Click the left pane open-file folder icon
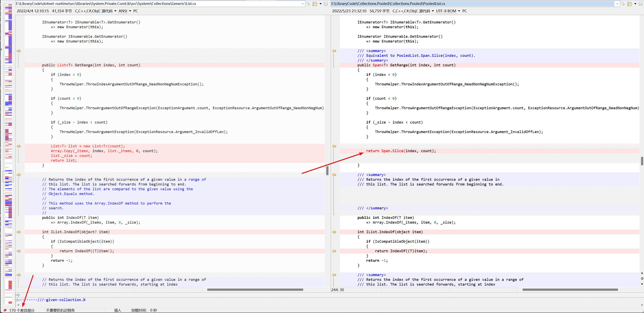Image resolution: width=644 pixels, height=313 pixels. point(315,4)
